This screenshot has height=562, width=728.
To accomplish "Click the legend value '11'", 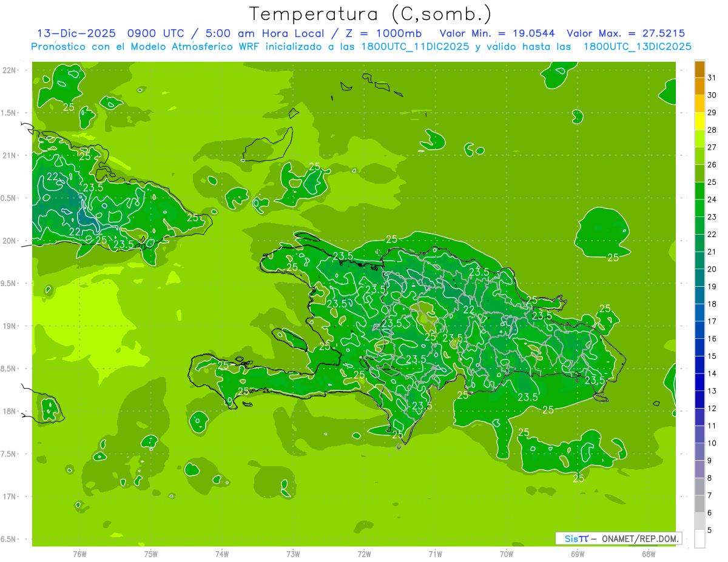I will click(x=712, y=426).
